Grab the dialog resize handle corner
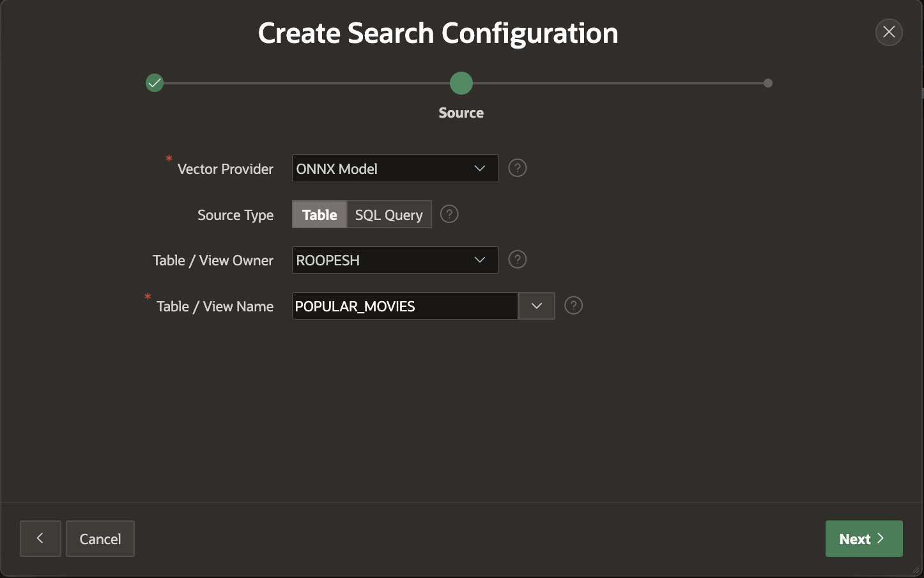 click(916, 570)
